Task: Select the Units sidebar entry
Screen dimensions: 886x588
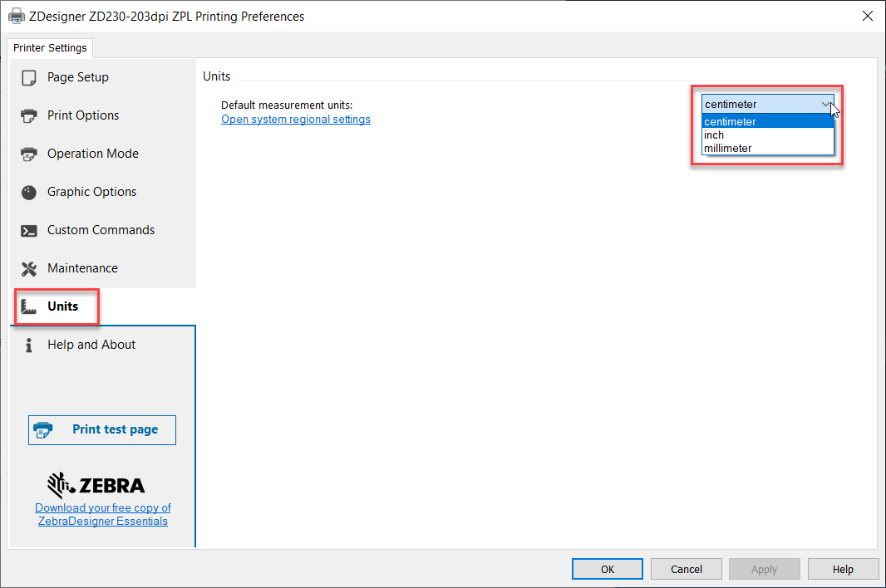Action: point(103,306)
